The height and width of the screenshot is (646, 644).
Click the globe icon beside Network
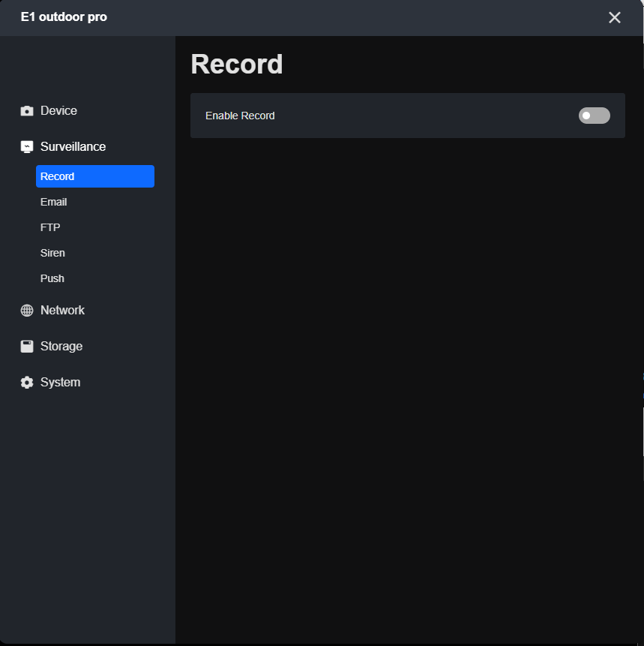pos(27,311)
